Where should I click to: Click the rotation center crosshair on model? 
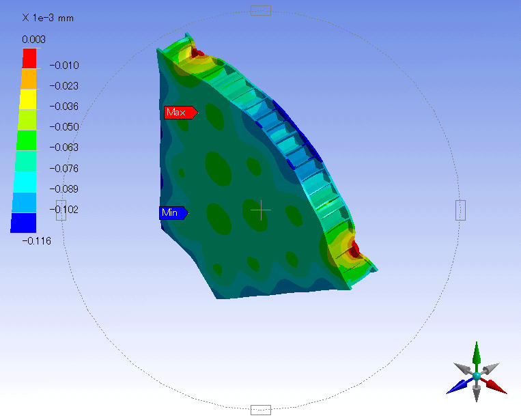[x=261, y=210]
